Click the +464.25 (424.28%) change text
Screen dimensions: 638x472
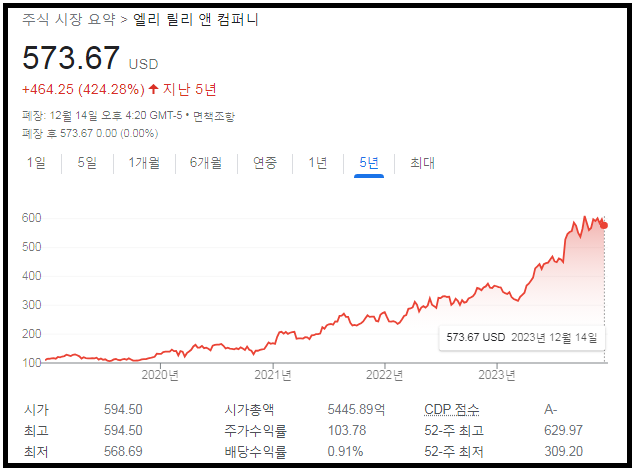tap(83, 90)
